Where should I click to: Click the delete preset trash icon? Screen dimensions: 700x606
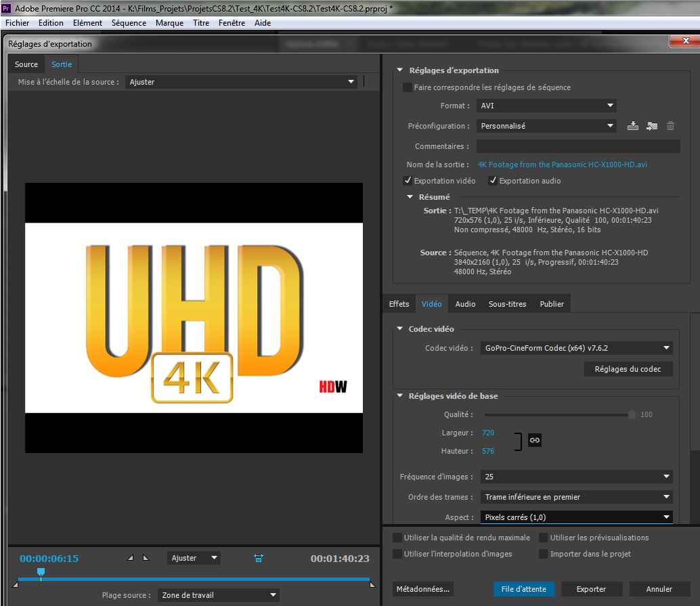click(670, 126)
